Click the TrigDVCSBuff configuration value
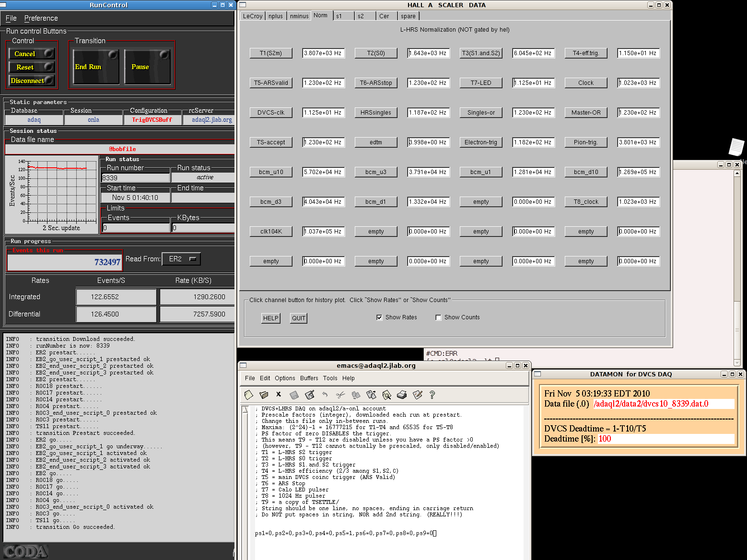This screenshot has height=560, width=747. point(152,120)
